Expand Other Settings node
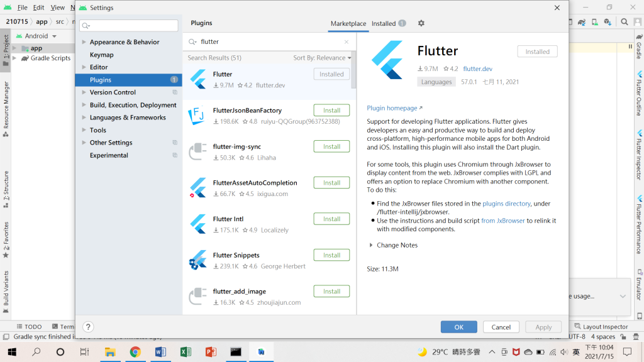Viewport: 644px width, 362px height. click(x=84, y=143)
